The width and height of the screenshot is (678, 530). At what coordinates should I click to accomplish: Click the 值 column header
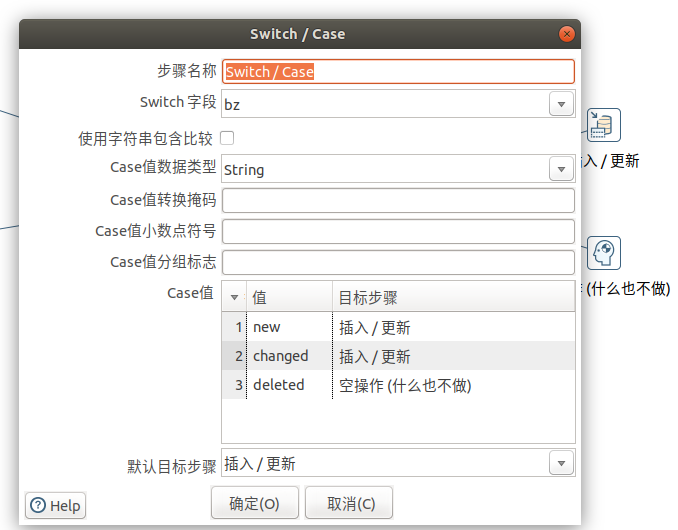[x=289, y=297]
